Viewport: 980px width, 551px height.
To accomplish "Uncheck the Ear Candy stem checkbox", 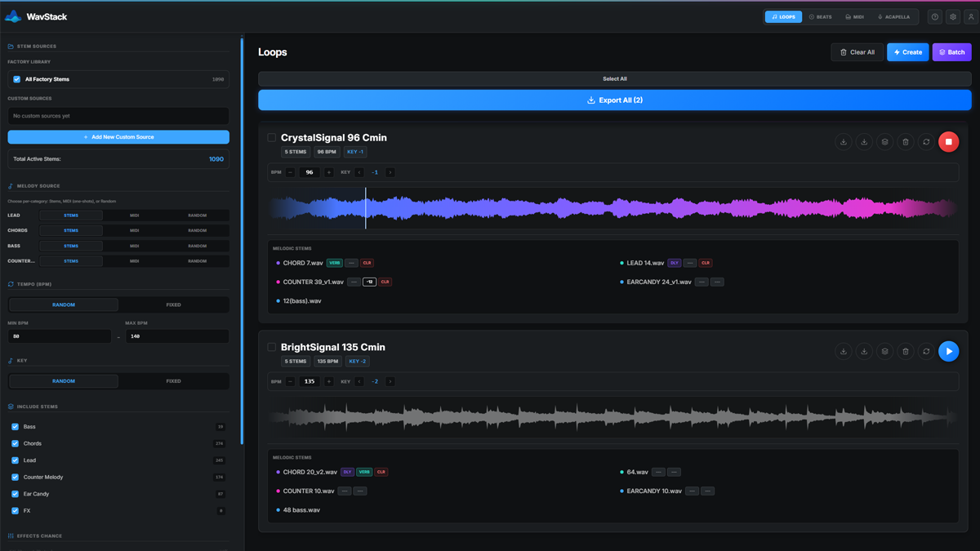I will pos(16,494).
